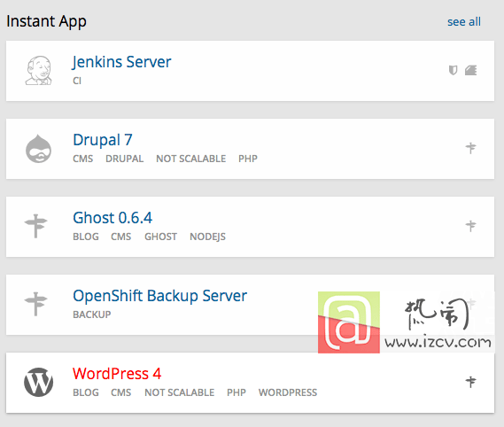Screen dimensions: 504x427
Task: Select the BLOG tag under Ghost 0.6.4
Action: (86, 237)
